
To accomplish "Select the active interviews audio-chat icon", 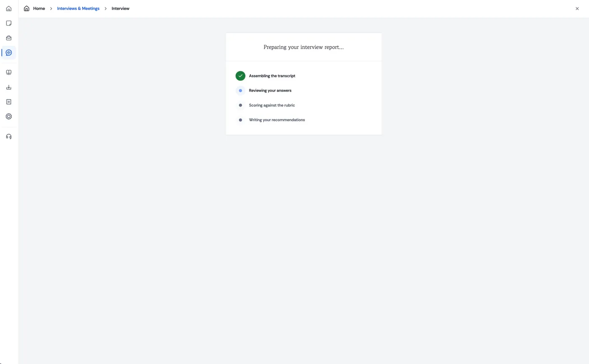I will tap(9, 53).
